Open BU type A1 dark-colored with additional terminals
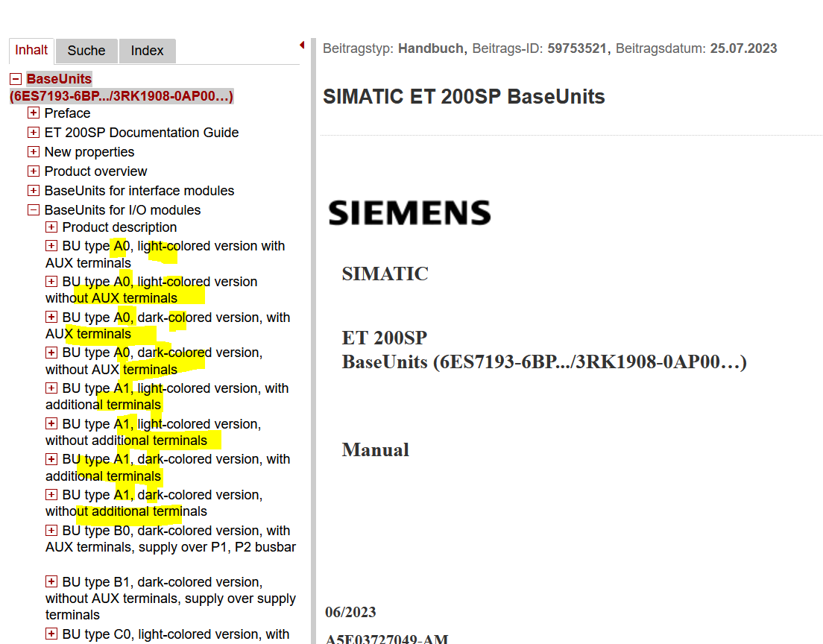The image size is (823, 644). (x=168, y=467)
